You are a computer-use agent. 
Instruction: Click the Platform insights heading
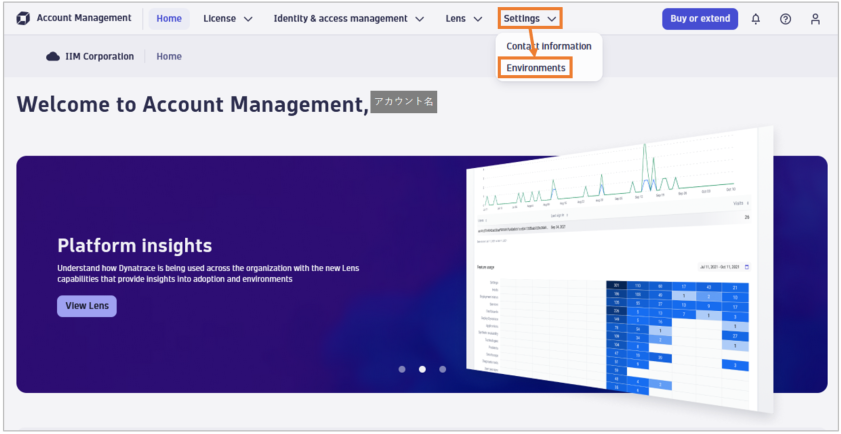click(x=135, y=246)
